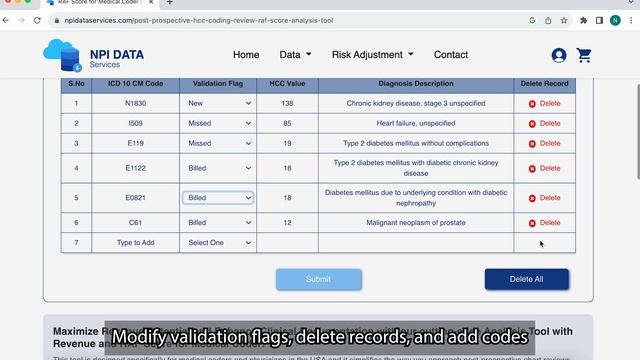Open Validation Flag dropdown for E119
This screenshot has width=640, height=360.
point(218,143)
